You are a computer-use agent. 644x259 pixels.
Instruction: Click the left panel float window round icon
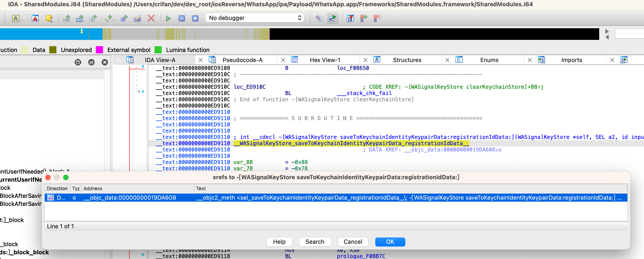click(x=92, y=62)
